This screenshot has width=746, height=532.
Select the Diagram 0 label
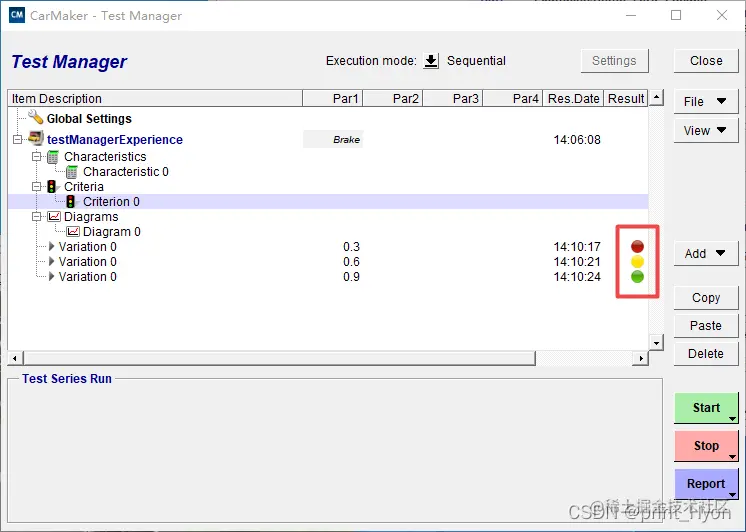[112, 232]
